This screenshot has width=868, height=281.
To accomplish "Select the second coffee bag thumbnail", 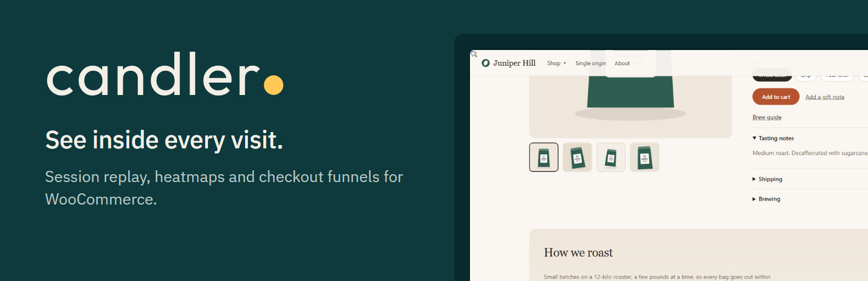I will tap(577, 157).
